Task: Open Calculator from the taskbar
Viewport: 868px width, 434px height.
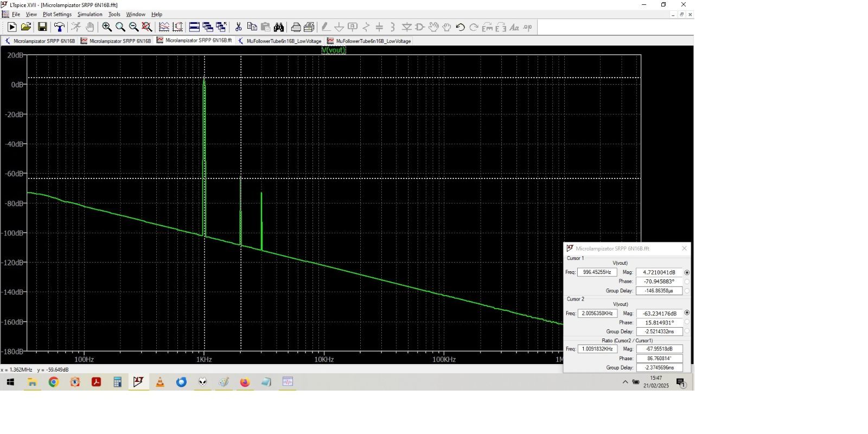Action: coord(117,382)
